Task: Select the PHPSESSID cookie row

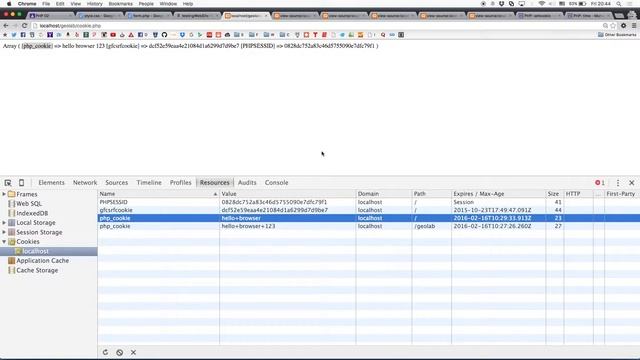Action: tap(369, 202)
